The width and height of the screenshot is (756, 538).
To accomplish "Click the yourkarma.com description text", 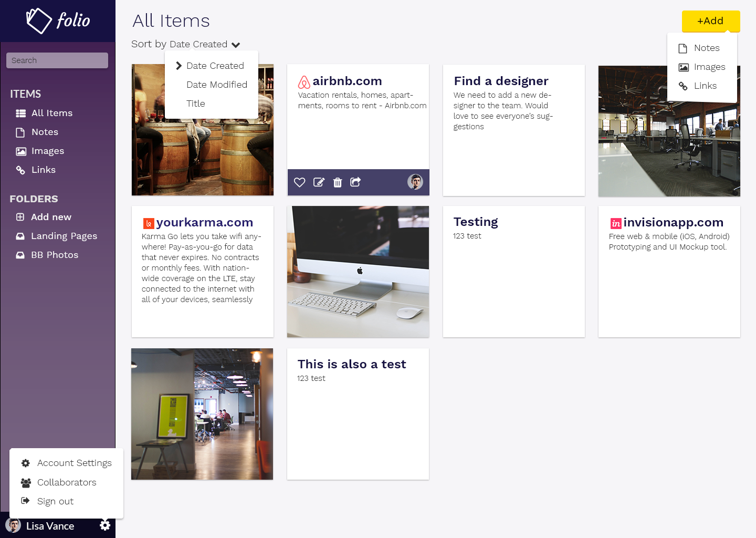I will [202, 268].
